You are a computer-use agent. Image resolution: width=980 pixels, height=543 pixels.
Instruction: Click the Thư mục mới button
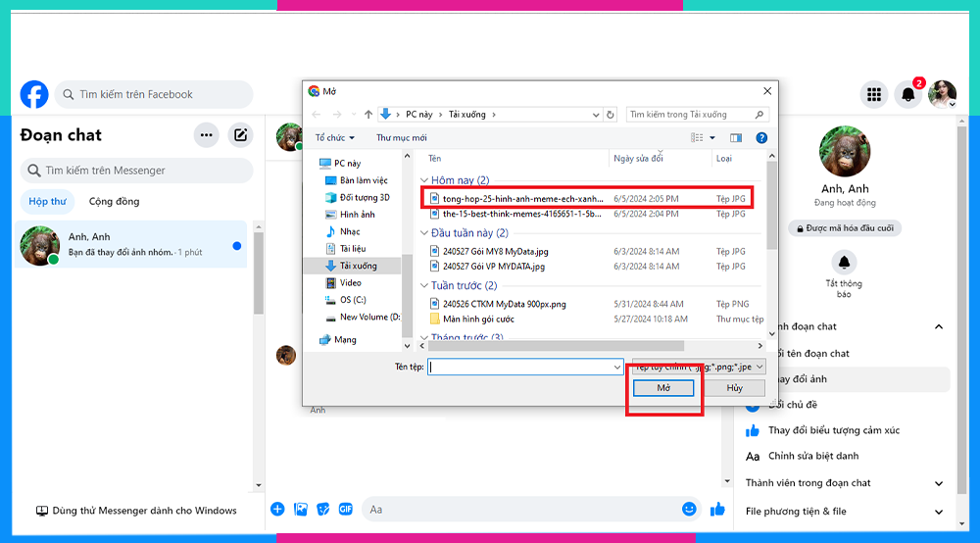pos(401,138)
